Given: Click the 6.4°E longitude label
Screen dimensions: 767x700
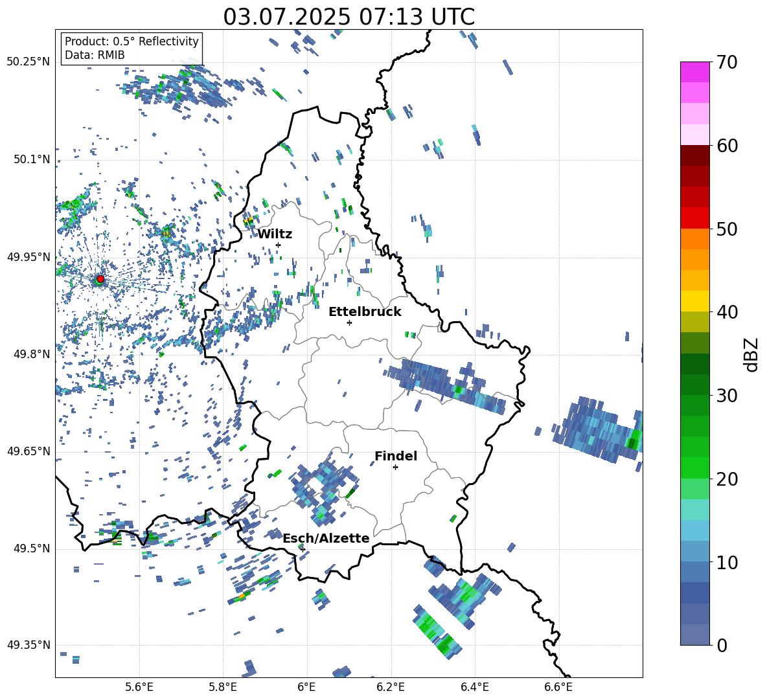Looking at the screenshot, I should point(474,688).
